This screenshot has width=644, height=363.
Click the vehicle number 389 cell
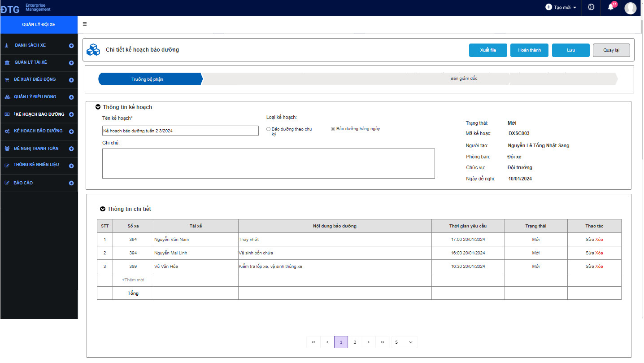click(133, 267)
